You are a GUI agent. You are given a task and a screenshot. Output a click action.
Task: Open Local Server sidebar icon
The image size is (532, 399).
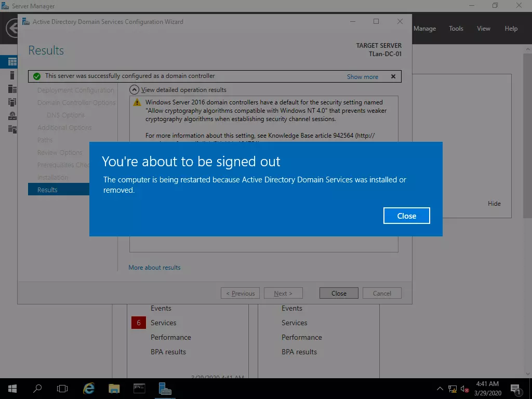(x=12, y=75)
